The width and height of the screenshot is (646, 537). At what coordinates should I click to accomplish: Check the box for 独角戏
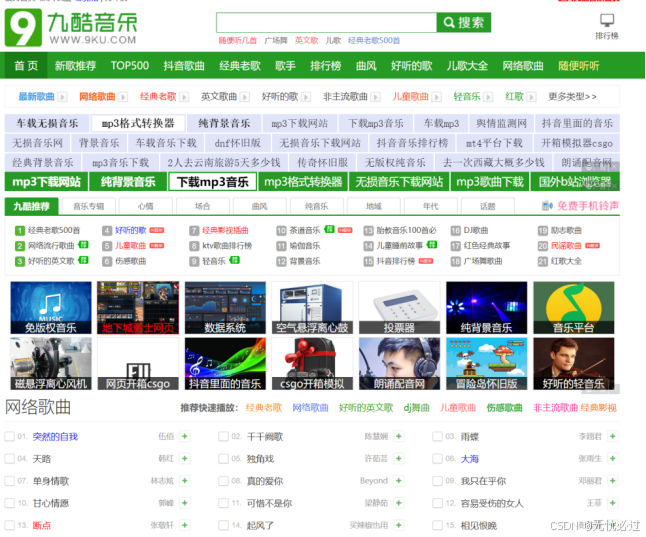[x=223, y=458]
